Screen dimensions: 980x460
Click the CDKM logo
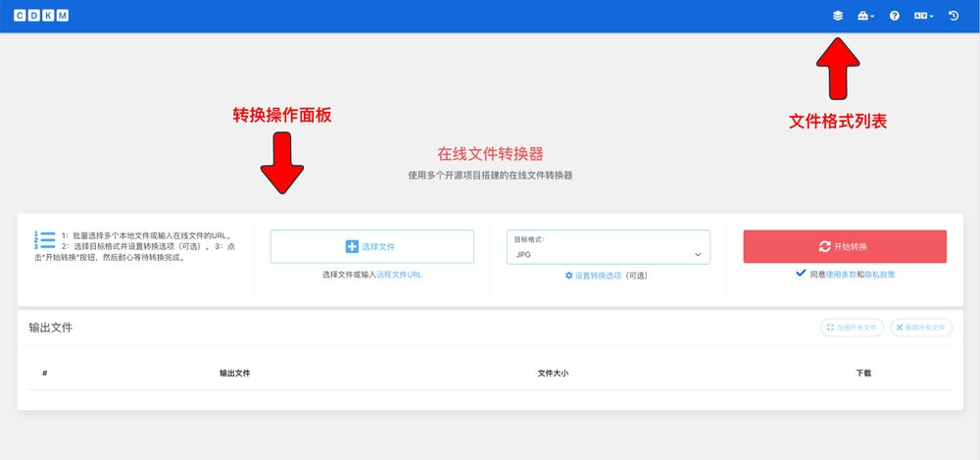[41, 16]
